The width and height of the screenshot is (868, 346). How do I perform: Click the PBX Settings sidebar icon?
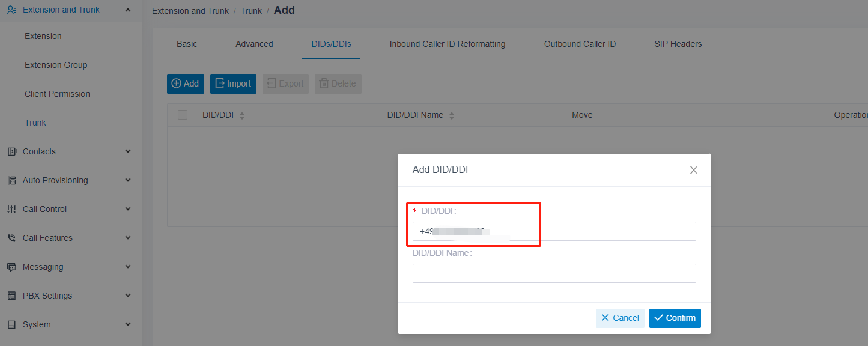11,296
